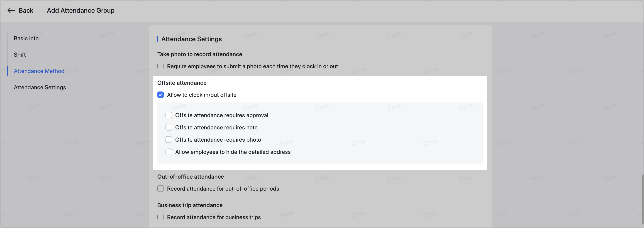The image size is (644, 228).
Task: Click the Allow to clock in/out offsite label
Action: click(202, 95)
